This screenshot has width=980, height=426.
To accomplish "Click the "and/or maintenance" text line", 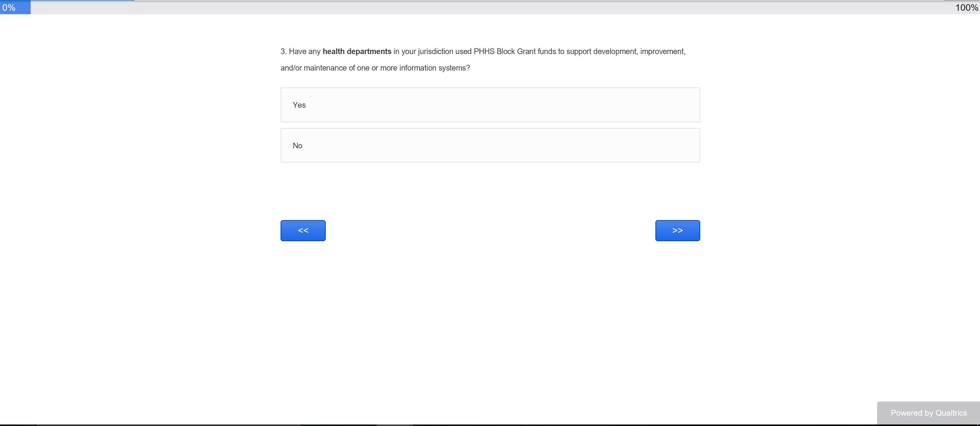I will pos(313,68).
